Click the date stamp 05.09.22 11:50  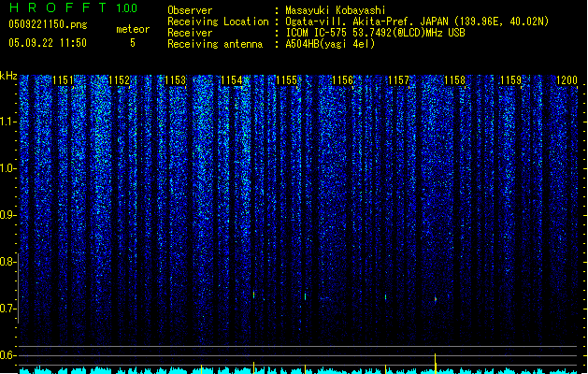(x=48, y=43)
